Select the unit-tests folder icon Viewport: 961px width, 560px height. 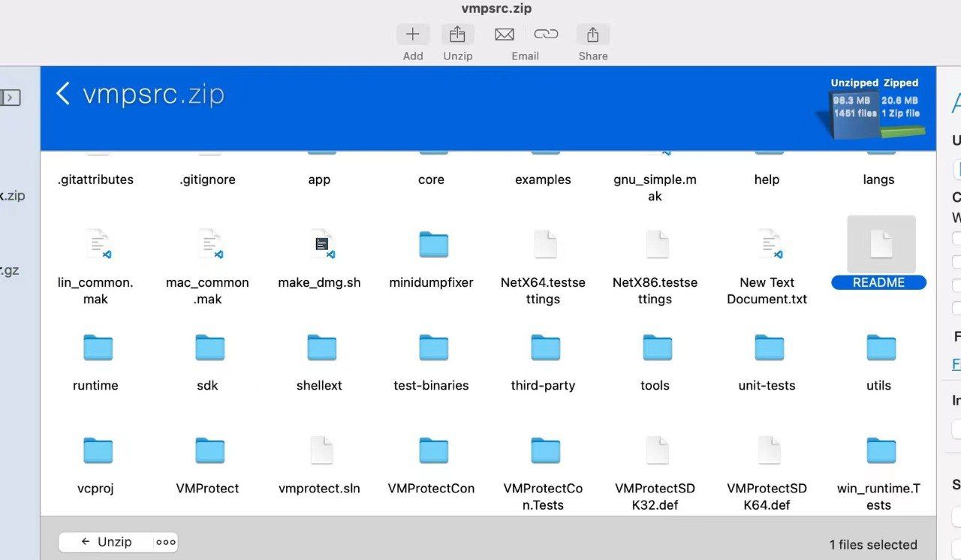coord(769,348)
